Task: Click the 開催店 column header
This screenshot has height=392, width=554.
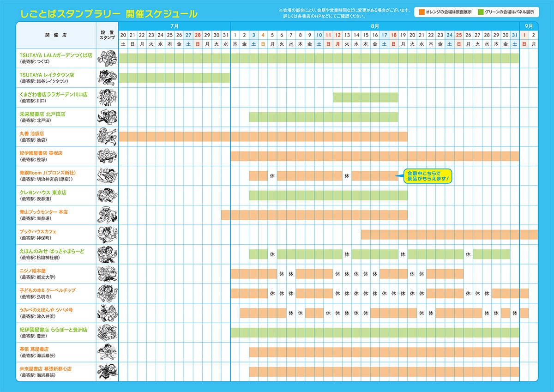Action: tap(56, 35)
